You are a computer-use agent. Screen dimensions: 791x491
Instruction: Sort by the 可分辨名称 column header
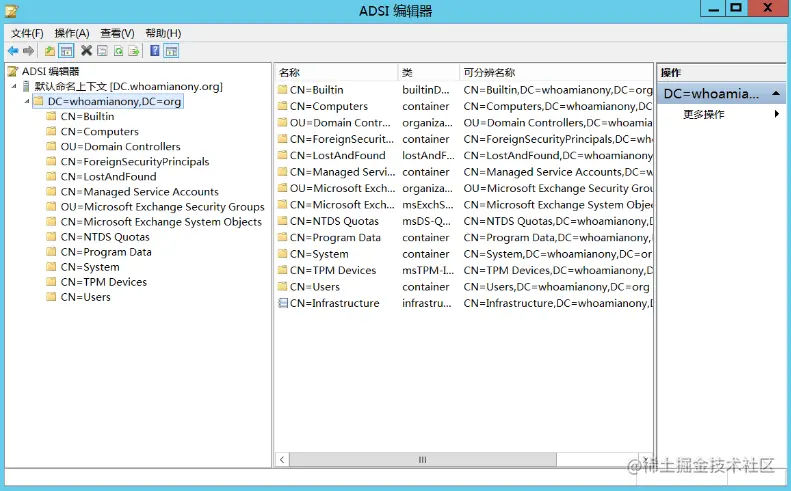pos(556,73)
